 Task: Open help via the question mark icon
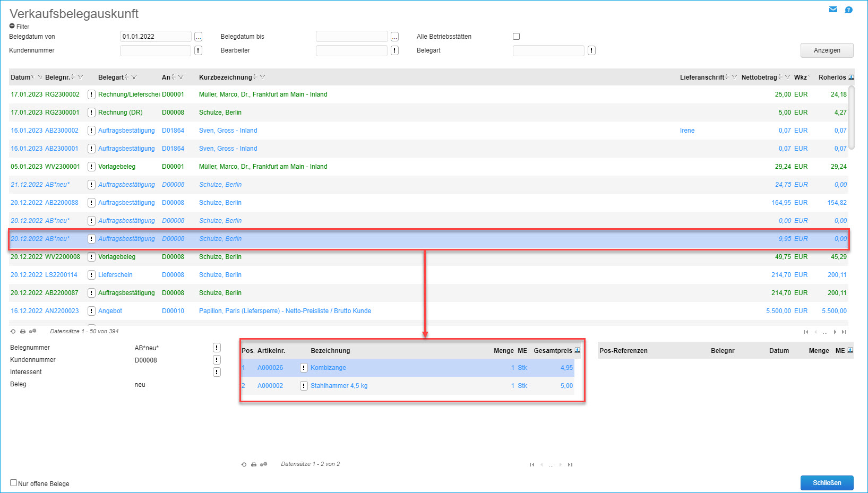pos(848,10)
